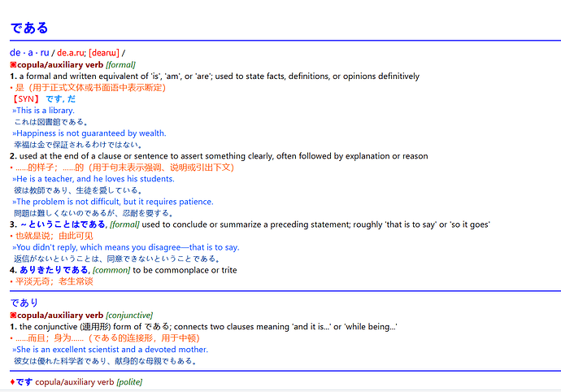Open the related entry link です at the bottom
Image resolution: width=561 pixels, height=392 pixels.
tap(24, 382)
